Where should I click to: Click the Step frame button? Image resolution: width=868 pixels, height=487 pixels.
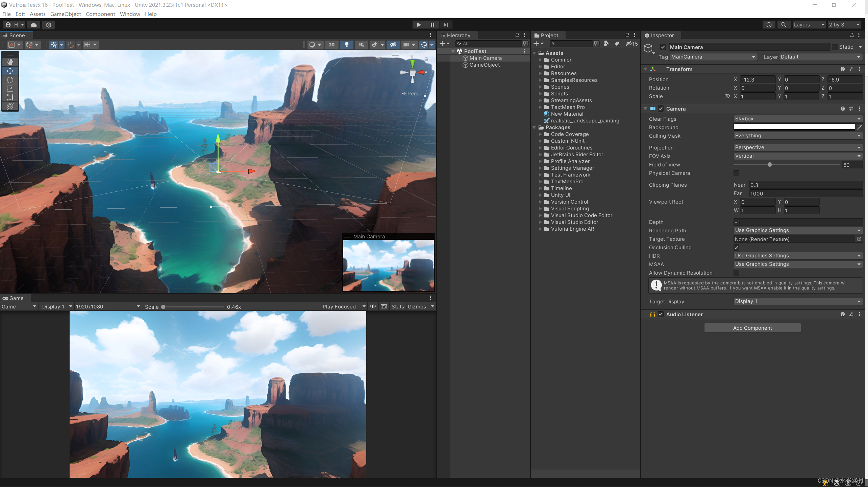click(446, 25)
